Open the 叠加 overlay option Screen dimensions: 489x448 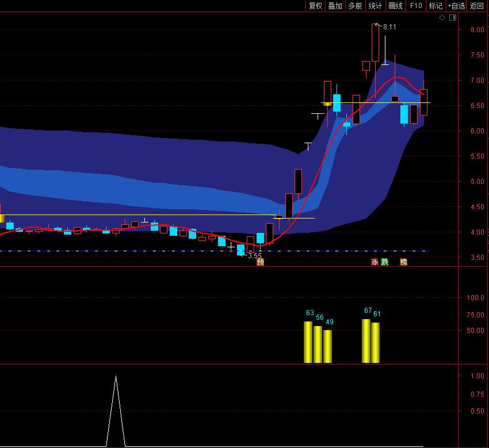(x=335, y=6)
